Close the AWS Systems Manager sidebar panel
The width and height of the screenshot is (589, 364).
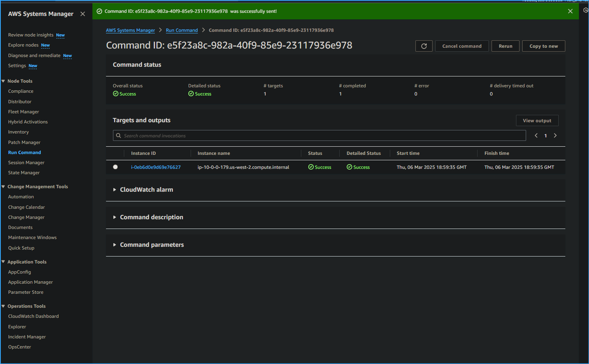(83, 13)
